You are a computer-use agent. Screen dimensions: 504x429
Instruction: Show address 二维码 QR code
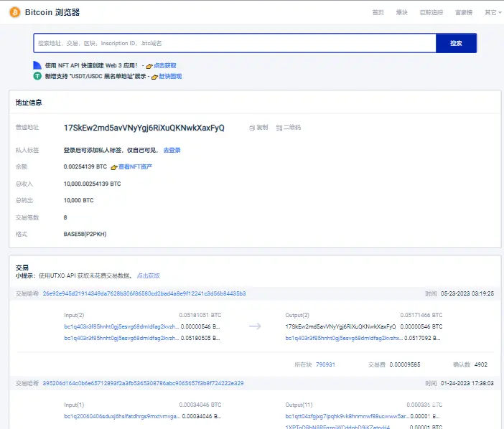point(289,128)
